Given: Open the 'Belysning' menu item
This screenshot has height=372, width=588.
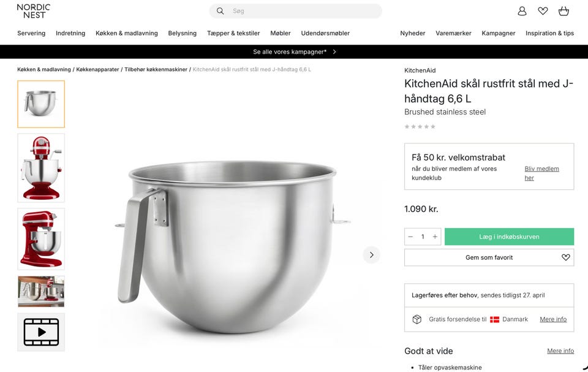Looking at the screenshot, I should pos(183,33).
